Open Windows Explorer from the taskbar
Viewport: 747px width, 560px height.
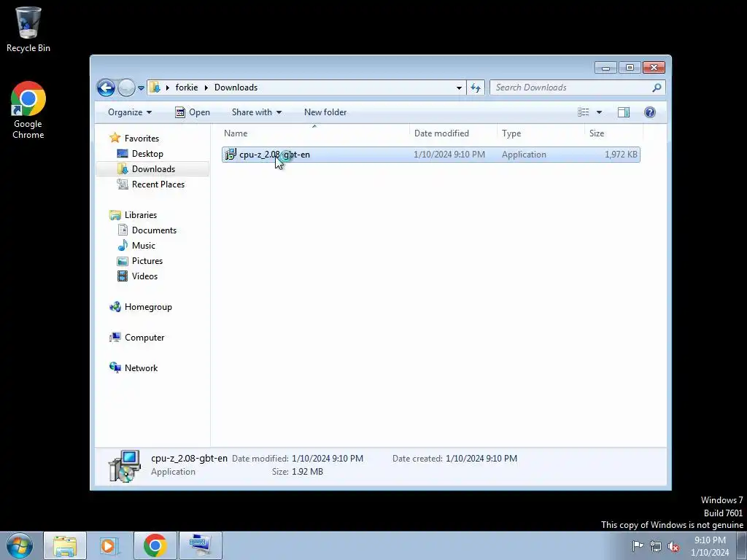(65, 545)
